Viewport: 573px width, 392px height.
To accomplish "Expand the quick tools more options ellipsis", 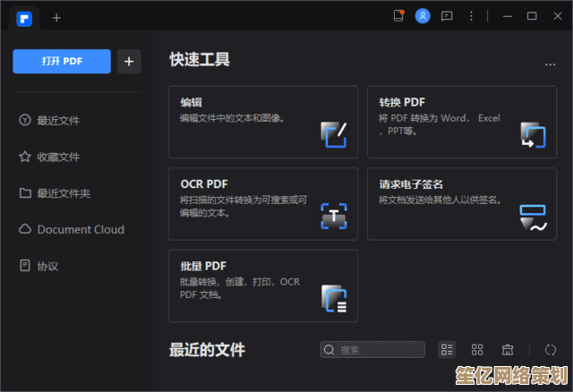I will (551, 64).
